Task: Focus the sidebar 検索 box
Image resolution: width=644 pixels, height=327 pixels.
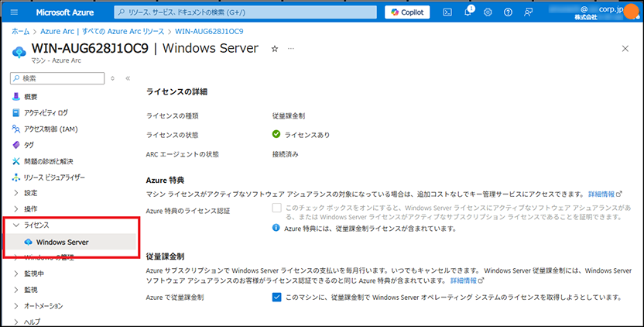Action: pyautogui.click(x=57, y=78)
